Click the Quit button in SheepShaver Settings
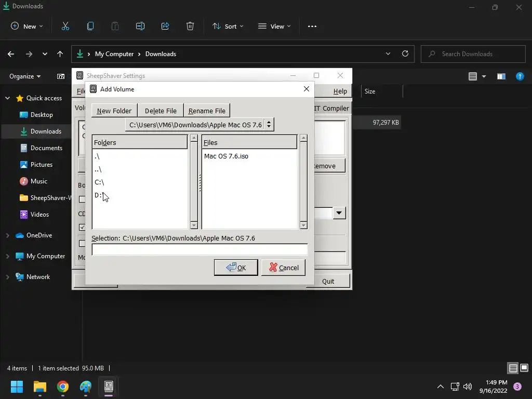 coord(328,281)
